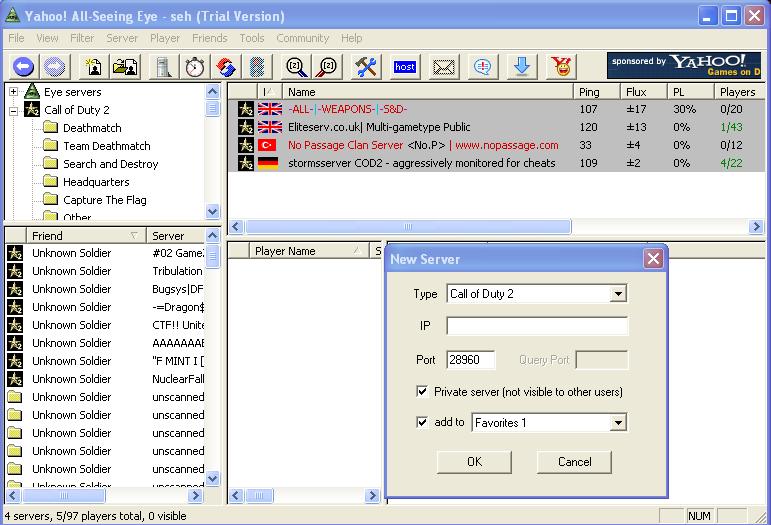Click the Eye servers pyramid icon
771x525 pixels.
(32, 91)
